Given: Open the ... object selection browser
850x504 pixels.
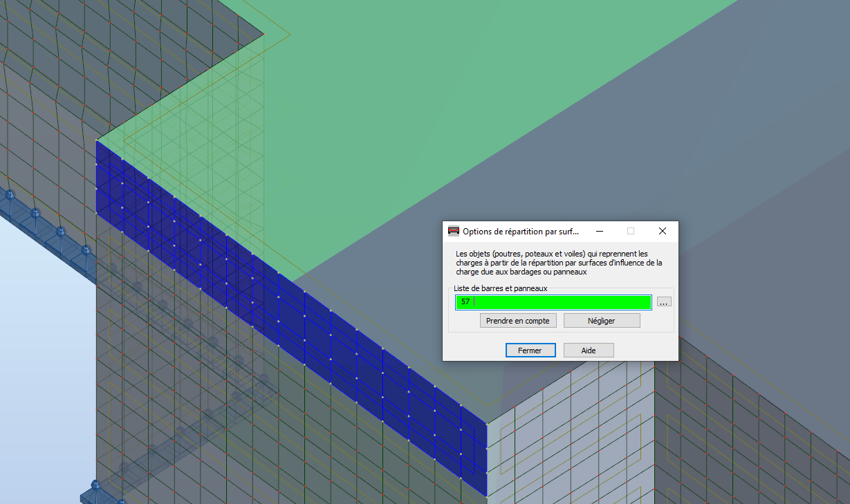Looking at the screenshot, I should 663,301.
